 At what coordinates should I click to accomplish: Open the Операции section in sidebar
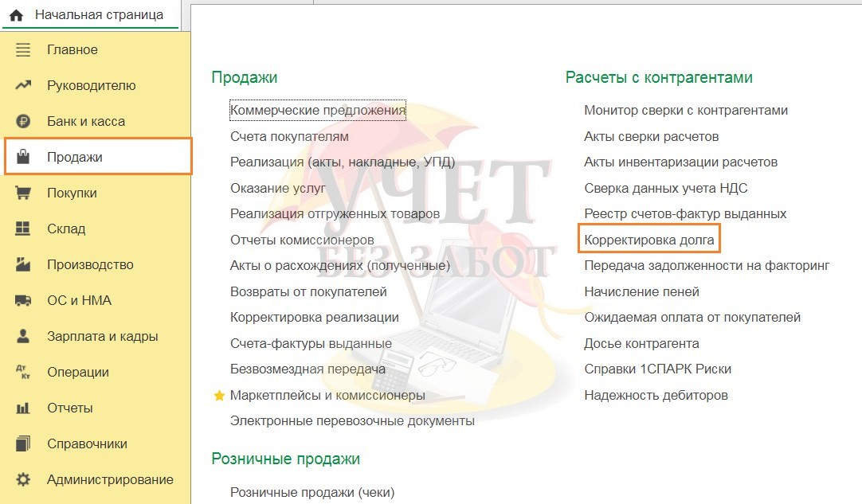click(78, 373)
